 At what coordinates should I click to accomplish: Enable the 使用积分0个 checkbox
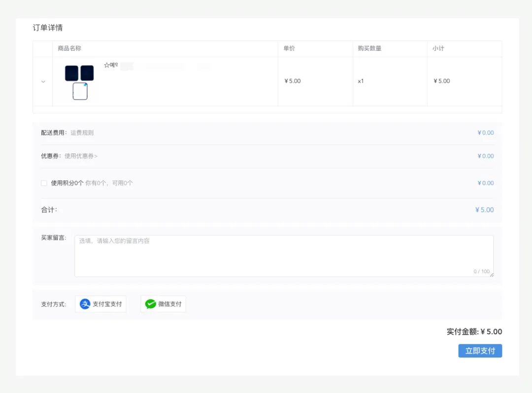pos(44,183)
